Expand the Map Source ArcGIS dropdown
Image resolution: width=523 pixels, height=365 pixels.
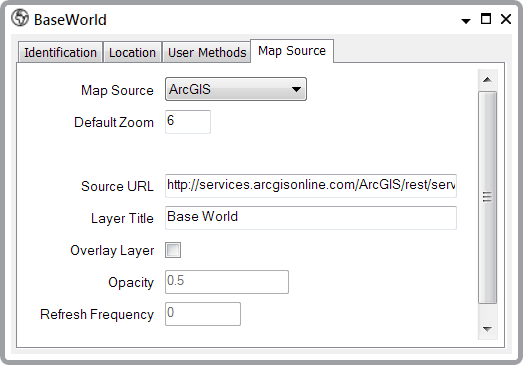236,89
